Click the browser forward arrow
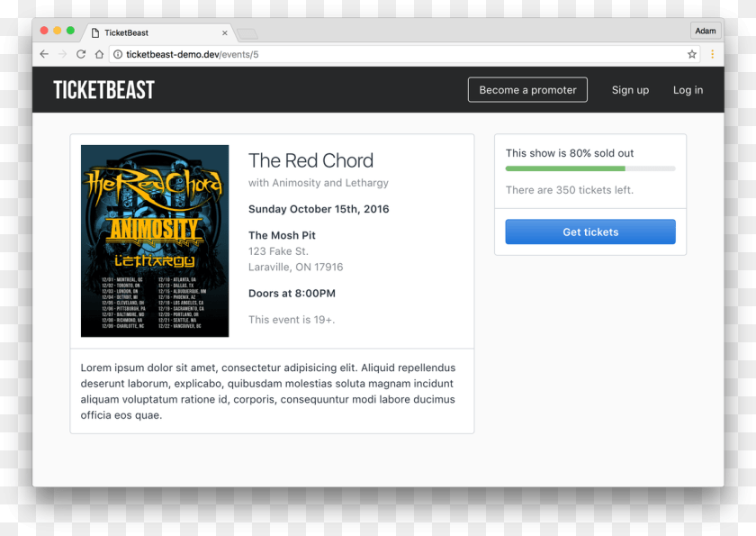This screenshot has height=536, width=756. point(63,54)
